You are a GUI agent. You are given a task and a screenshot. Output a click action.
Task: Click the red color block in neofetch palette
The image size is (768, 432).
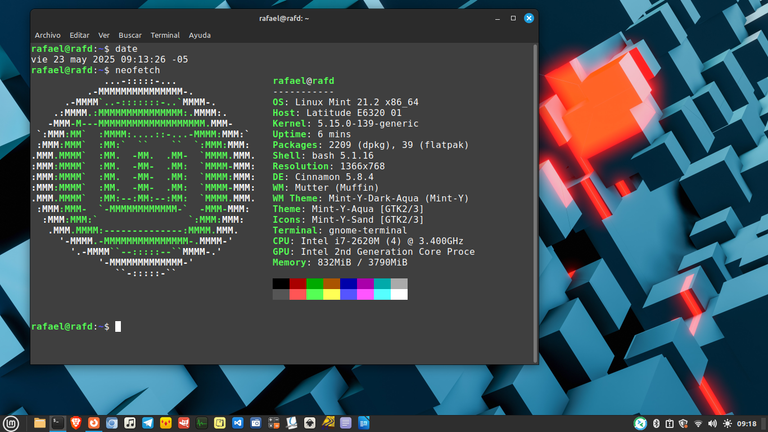(298, 284)
